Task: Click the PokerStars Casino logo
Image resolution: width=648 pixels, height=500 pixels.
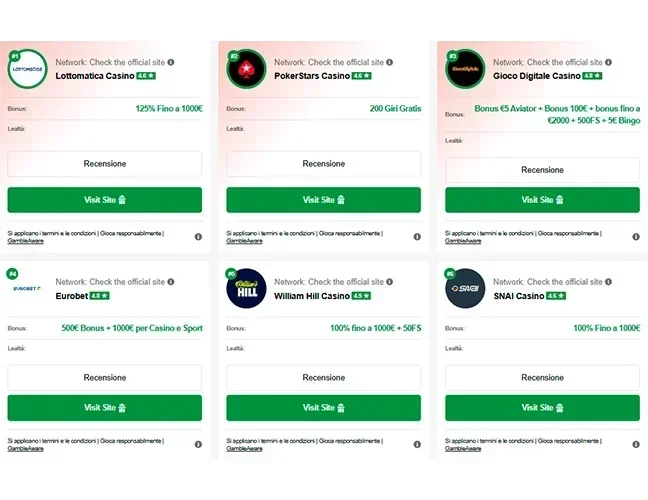Action: (x=246, y=70)
